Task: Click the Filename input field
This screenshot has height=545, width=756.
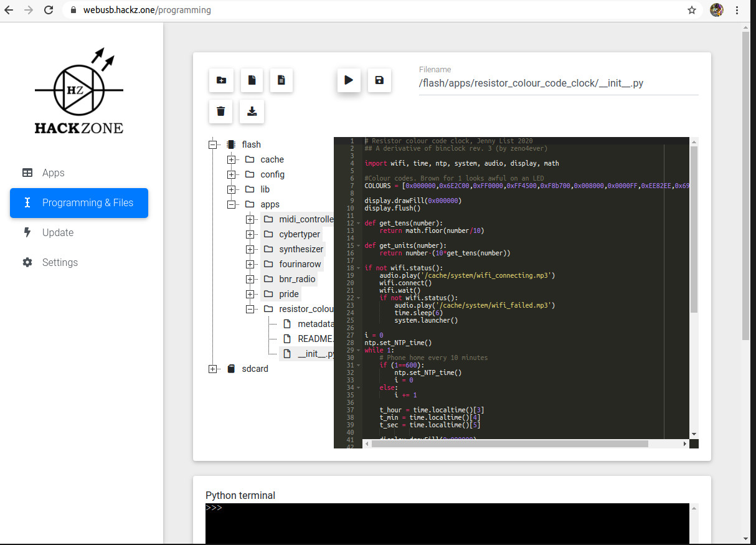Action: (x=558, y=83)
